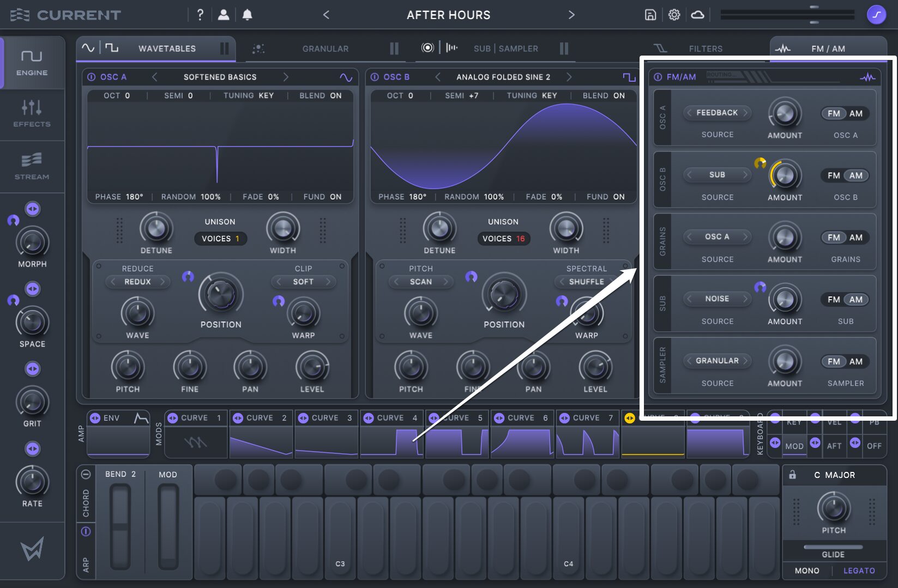The width and height of the screenshot is (898, 588).
Task: Select AM mode for the Grains row
Action: [856, 238]
